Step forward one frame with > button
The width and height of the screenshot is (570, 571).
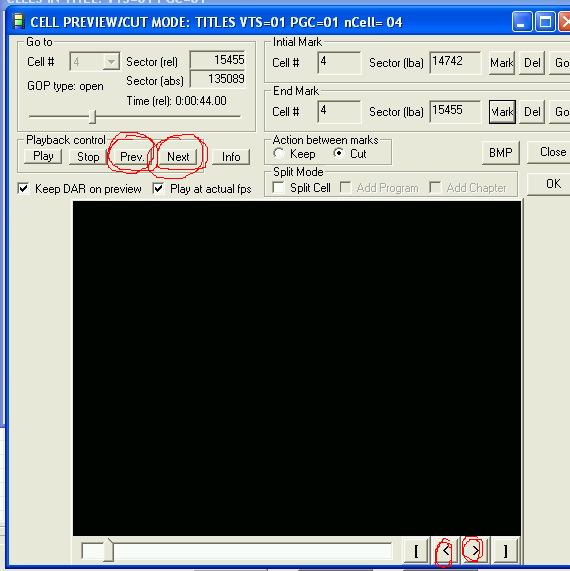pos(475,550)
